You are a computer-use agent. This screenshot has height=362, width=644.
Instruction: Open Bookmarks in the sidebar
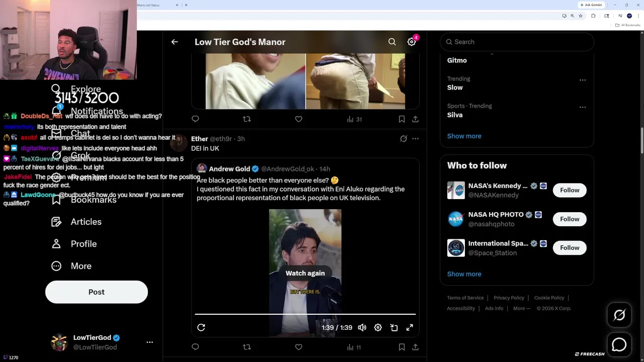84,200
